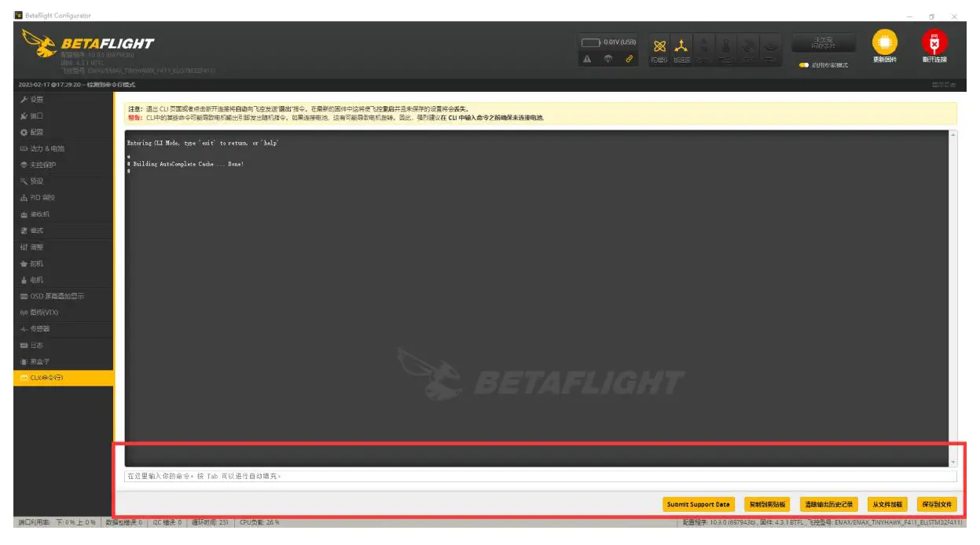The image size is (980, 545).
Task: Open the 设置 setup tab with wrench icon
Action: 63,100
